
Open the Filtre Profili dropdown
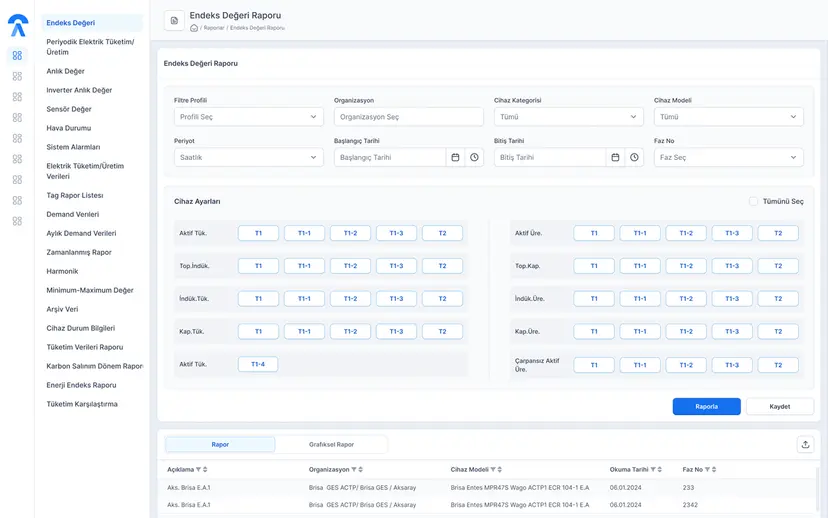[249, 117]
